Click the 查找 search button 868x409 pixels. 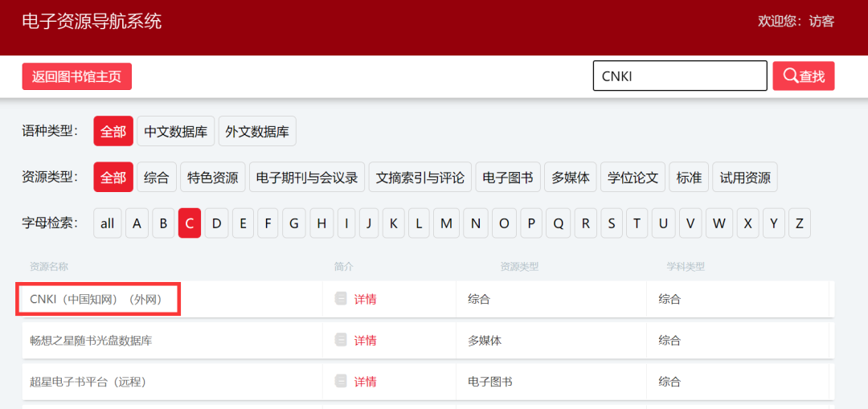804,76
